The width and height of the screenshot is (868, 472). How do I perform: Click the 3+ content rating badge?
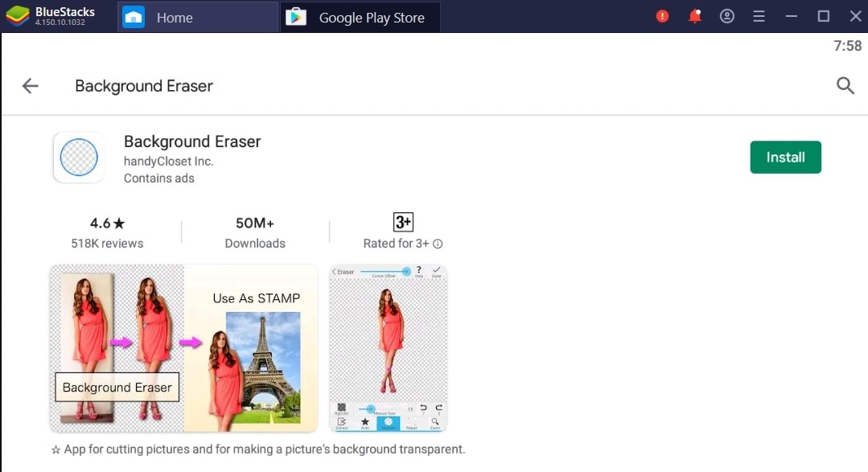(x=403, y=222)
